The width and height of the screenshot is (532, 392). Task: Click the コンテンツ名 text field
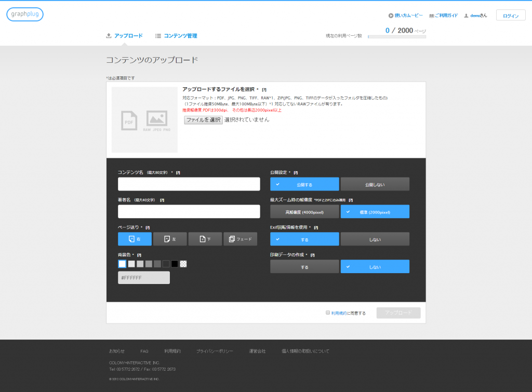(x=189, y=184)
